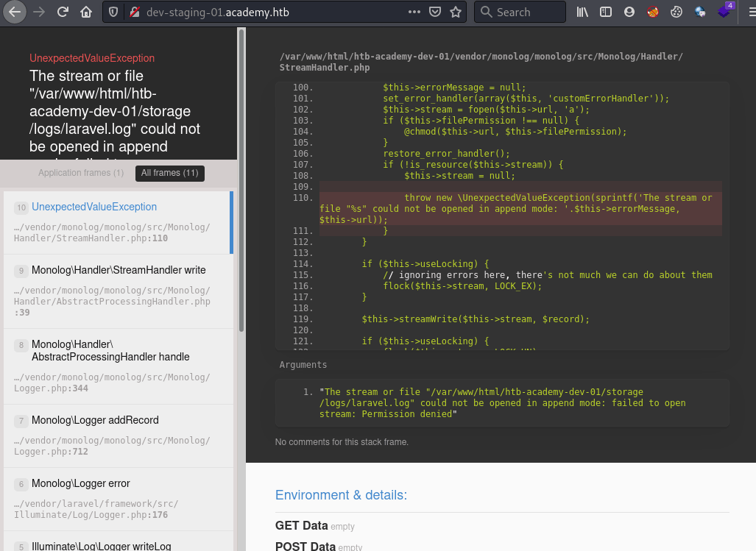The image size is (756, 551).
Task: Save page to Pocket
Action: point(435,12)
